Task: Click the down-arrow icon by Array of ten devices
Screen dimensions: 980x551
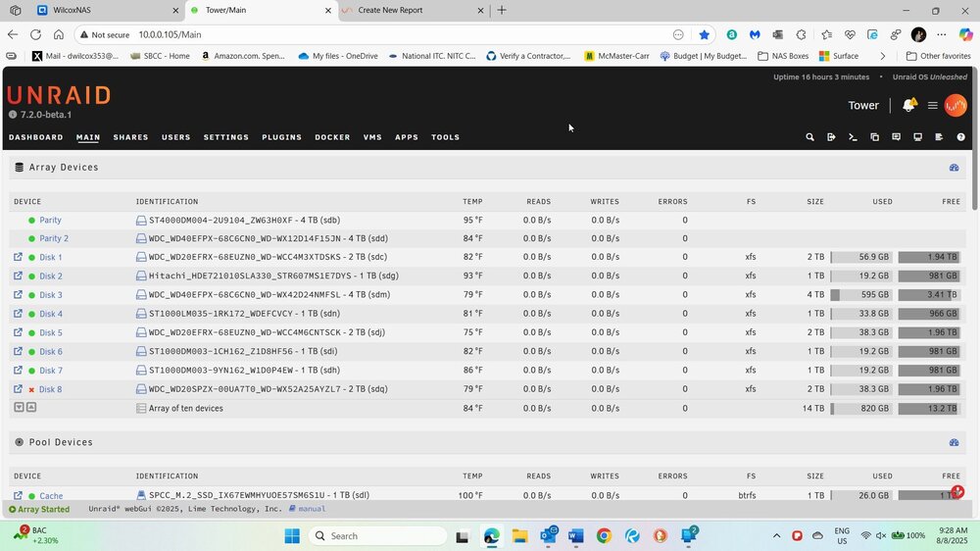Action: coord(20,407)
